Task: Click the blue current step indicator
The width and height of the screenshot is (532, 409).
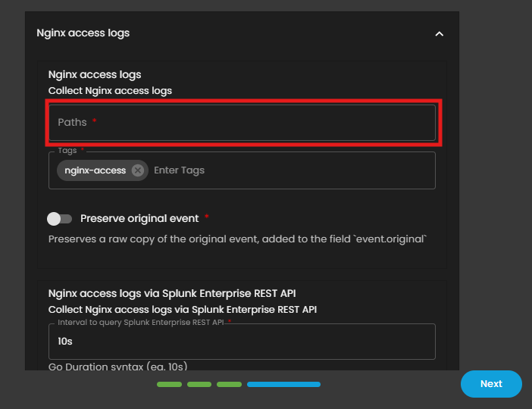Action: (x=283, y=385)
